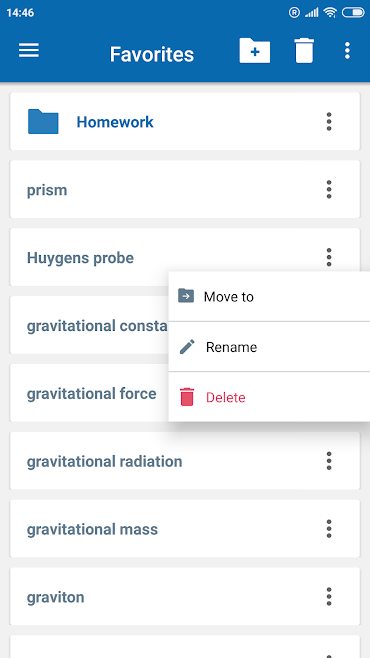Image resolution: width=370 pixels, height=658 pixels.
Task: Open the prism favorite entry
Action: pos(185,190)
